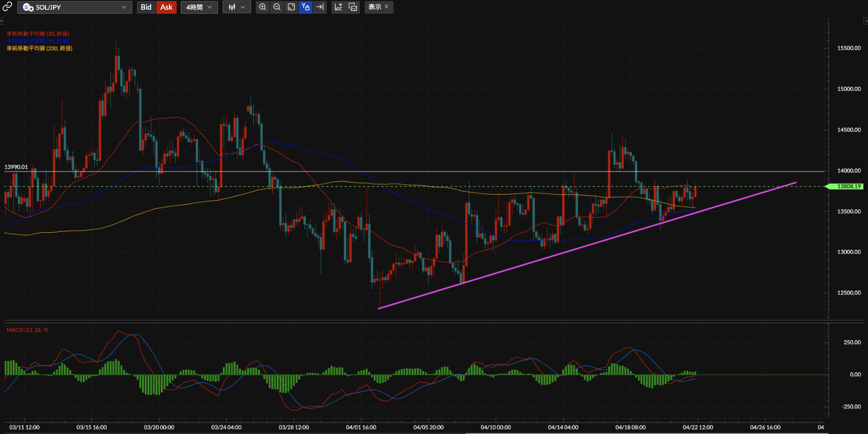Switch price display to Ask
Image resolution: width=868 pixels, height=434 pixels.
click(x=166, y=7)
